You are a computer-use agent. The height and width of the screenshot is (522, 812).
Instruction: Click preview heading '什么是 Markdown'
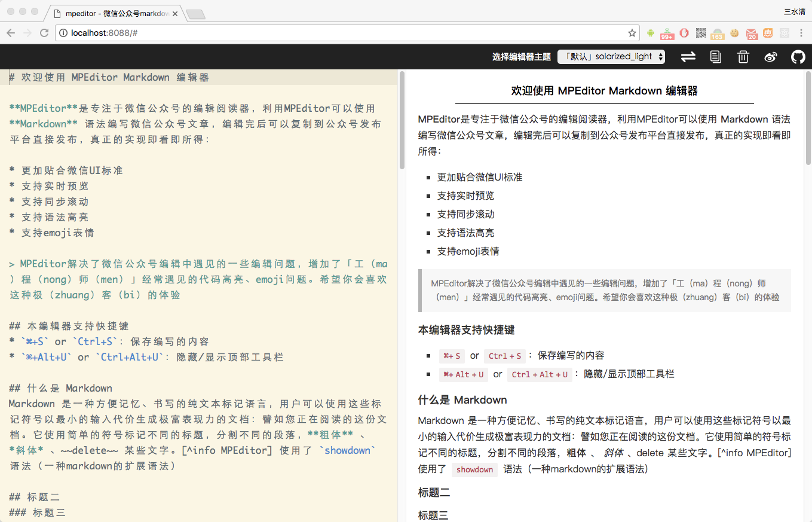pyautogui.click(x=462, y=399)
